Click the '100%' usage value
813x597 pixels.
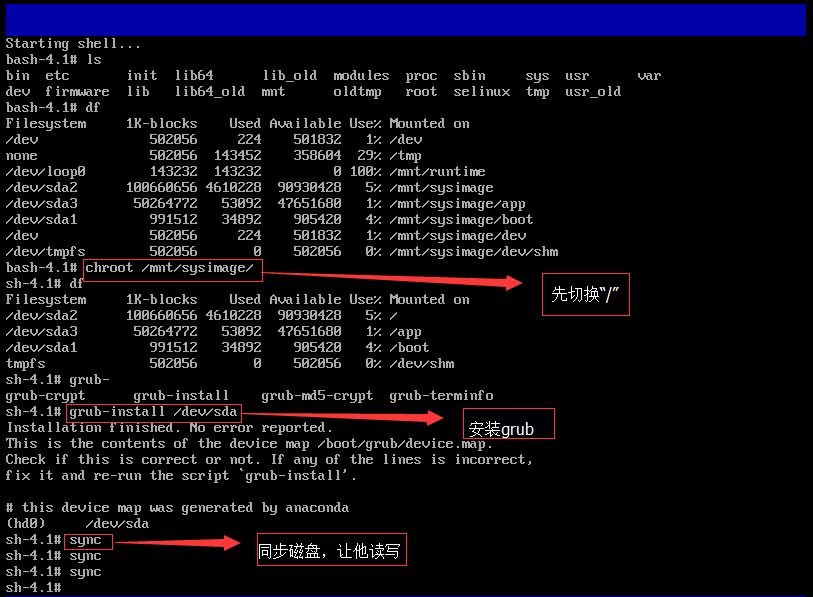tap(365, 172)
